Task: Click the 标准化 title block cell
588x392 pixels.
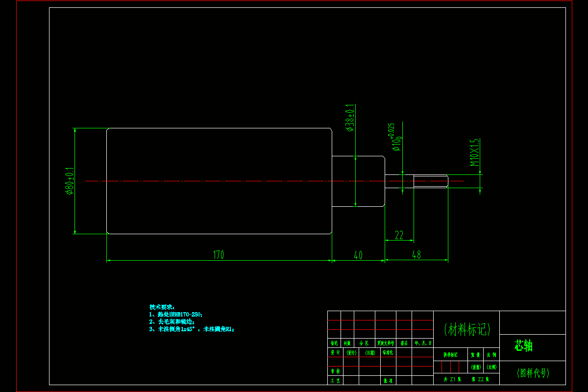Action: (388, 352)
